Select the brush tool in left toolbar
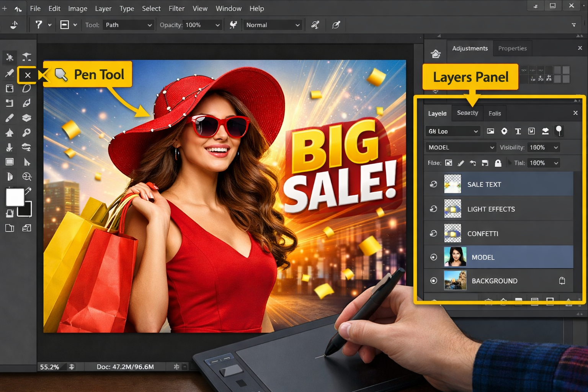Image resolution: width=588 pixels, height=392 pixels. [10, 118]
